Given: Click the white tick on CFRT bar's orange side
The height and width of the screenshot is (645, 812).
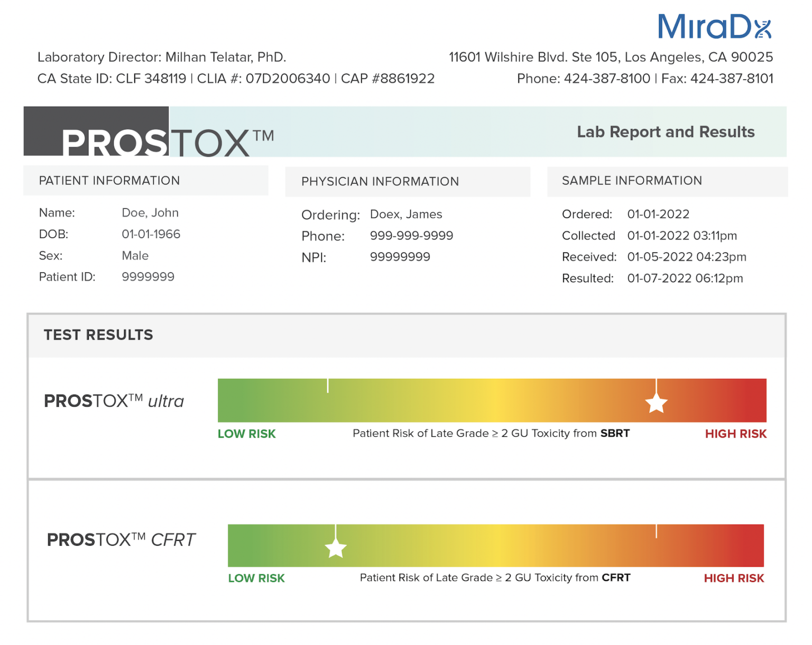Looking at the screenshot, I should click(656, 531).
